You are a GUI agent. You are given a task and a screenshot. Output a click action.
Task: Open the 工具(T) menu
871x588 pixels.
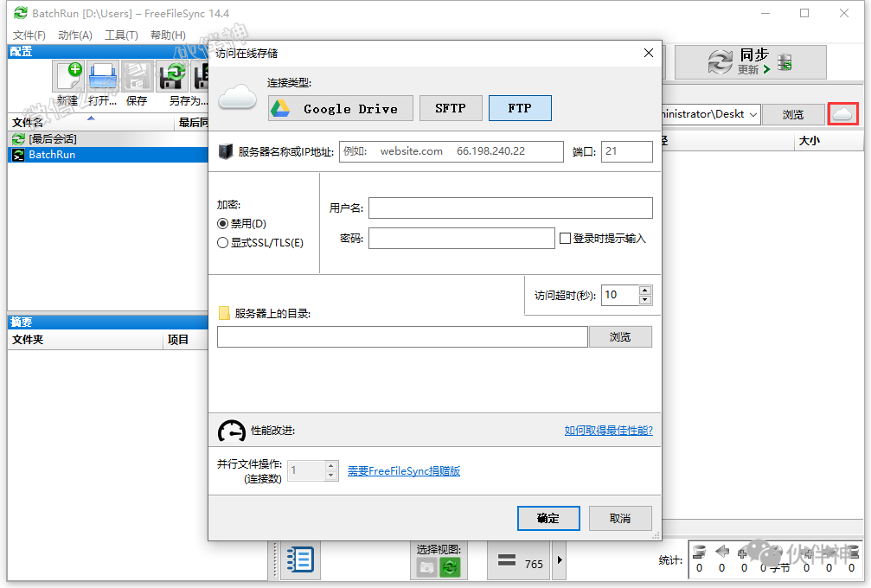point(121,35)
